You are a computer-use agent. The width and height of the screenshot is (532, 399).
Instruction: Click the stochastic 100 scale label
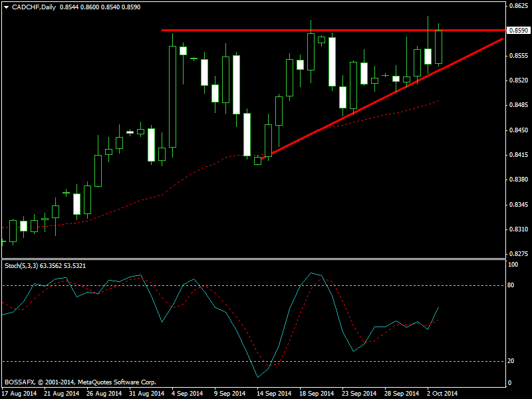coord(513,265)
